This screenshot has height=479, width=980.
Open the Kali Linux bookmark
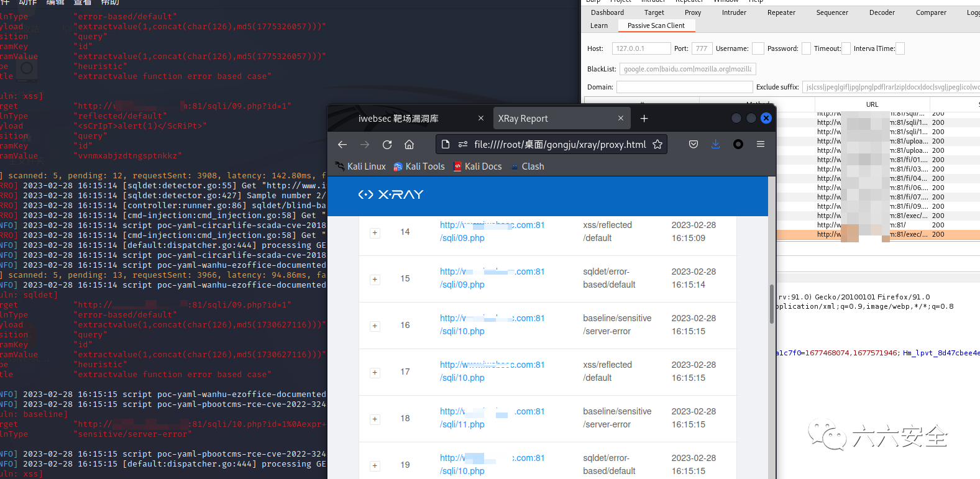click(360, 167)
